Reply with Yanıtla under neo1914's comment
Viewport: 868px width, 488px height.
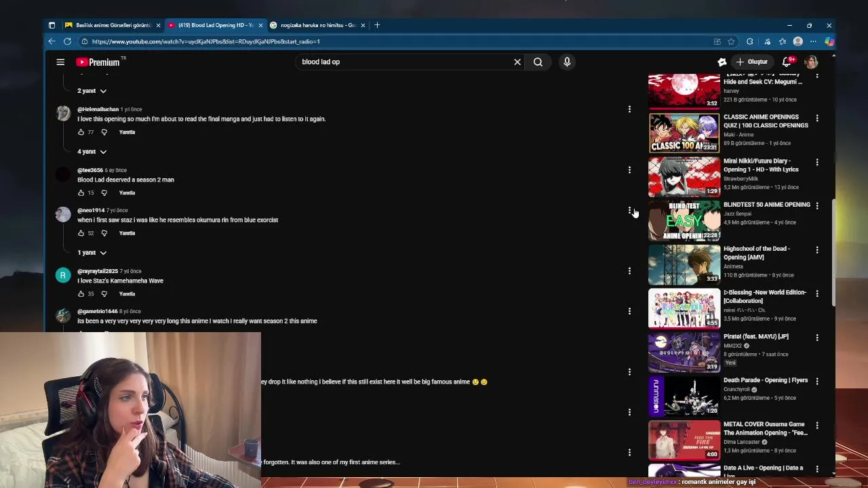(x=127, y=233)
